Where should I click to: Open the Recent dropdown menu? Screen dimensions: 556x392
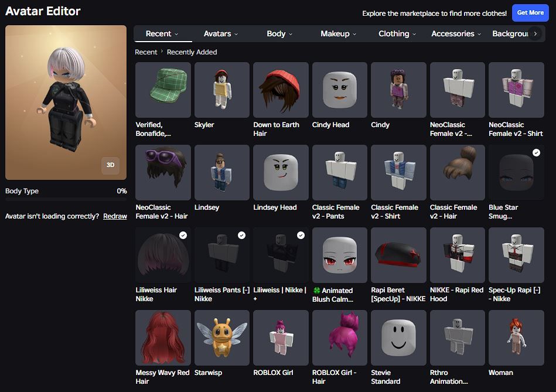(162, 34)
